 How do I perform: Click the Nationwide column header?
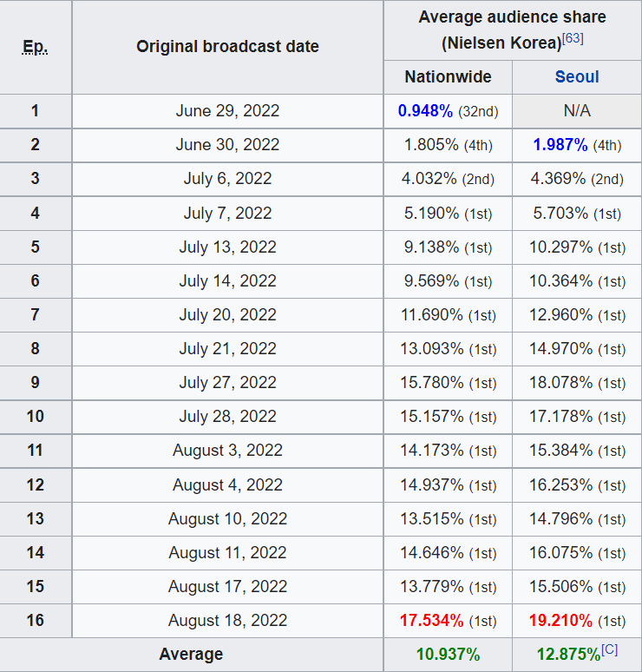pos(448,77)
